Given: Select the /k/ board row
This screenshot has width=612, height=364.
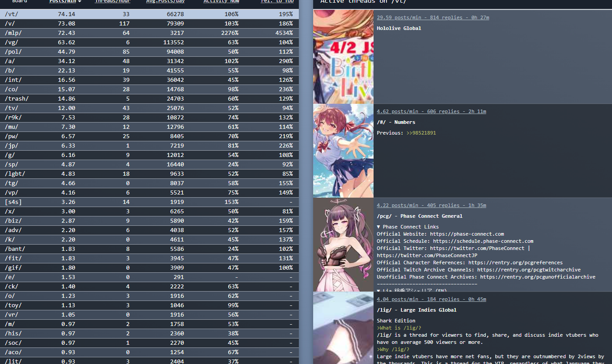Looking at the screenshot, I should pyautogui.click(x=149, y=240).
